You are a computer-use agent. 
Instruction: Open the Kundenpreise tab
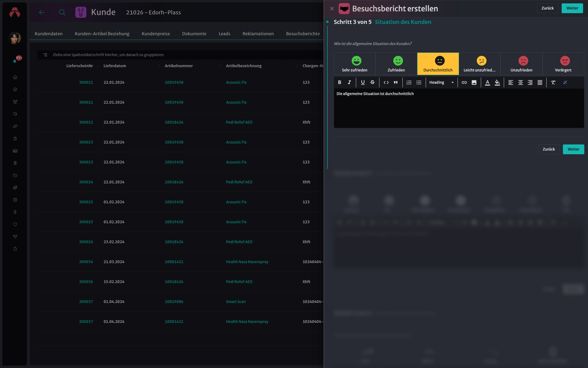point(156,34)
